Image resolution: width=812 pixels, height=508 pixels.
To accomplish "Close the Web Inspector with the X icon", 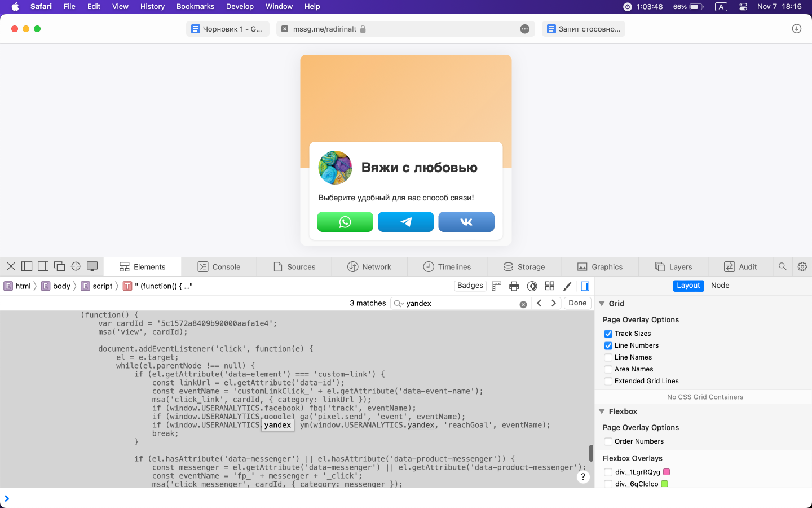I will click(11, 266).
